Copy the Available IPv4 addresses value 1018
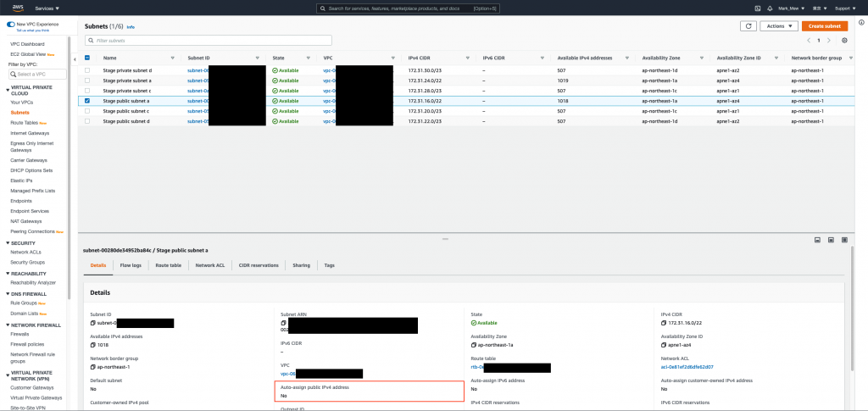This screenshot has width=868, height=411. (x=92, y=345)
